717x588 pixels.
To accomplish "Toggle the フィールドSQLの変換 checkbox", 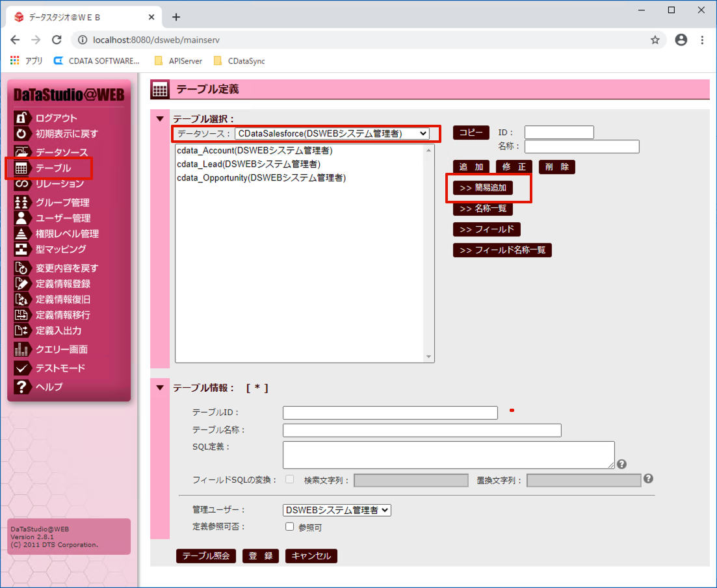I will 289,479.
